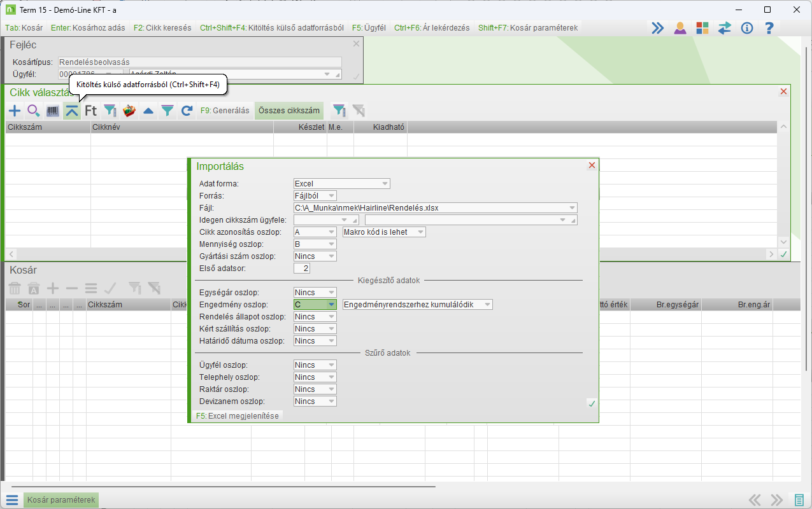Image resolution: width=812 pixels, height=509 pixels.
Task: Click the barcode scanner icon in Cikk választás
Action: tap(53, 111)
